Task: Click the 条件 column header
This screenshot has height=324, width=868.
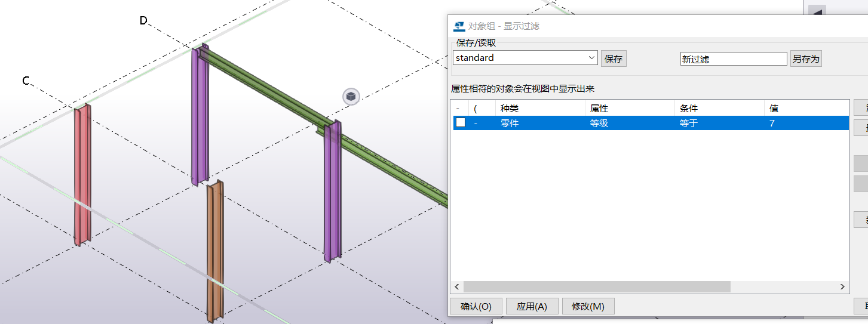Action: click(719, 109)
